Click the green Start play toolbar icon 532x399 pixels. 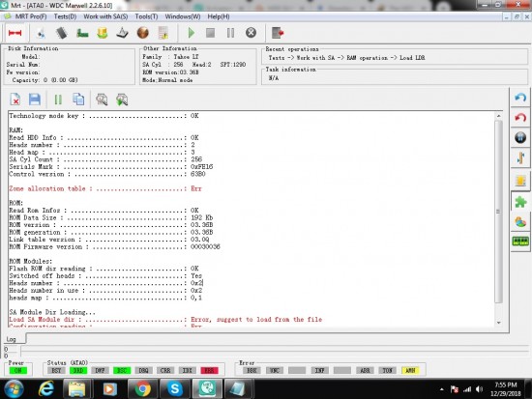(192, 33)
